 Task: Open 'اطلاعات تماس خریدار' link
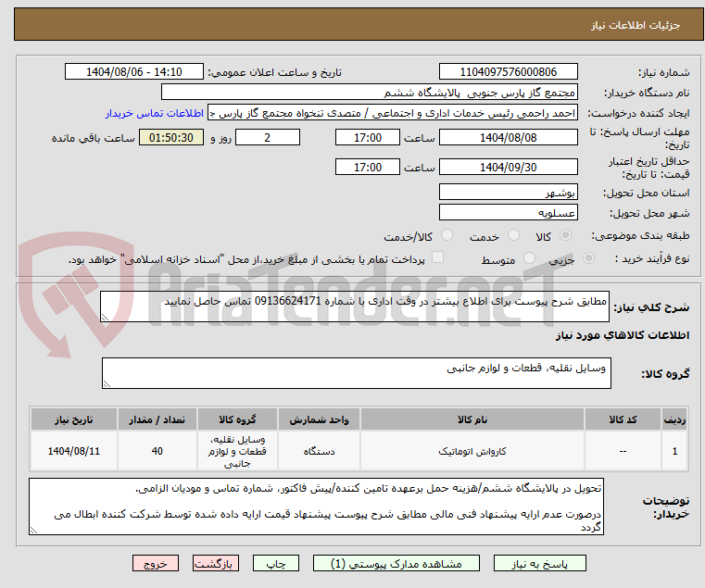[155, 113]
